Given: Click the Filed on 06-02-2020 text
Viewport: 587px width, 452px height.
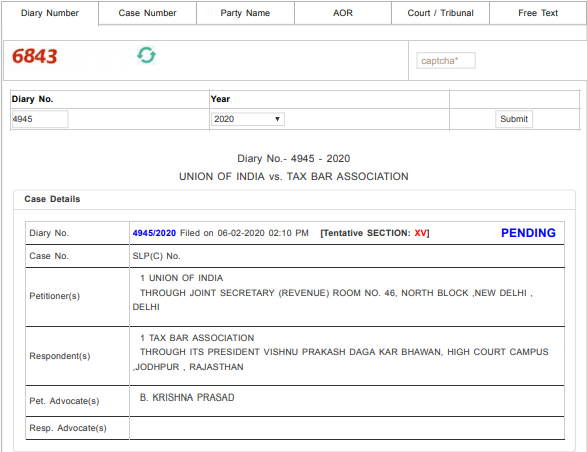Looking at the screenshot, I should [244, 233].
